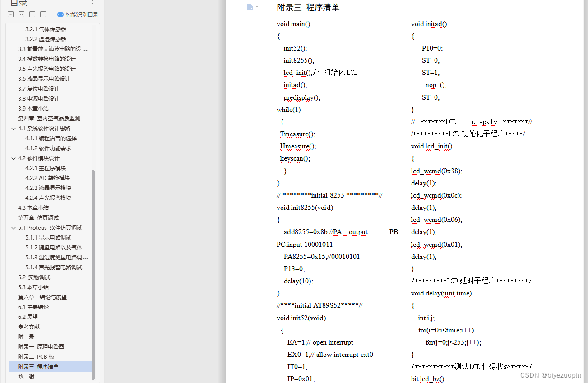Open 附录二 PCB 板 entry
The width and height of the screenshot is (588, 383).
tap(36, 357)
